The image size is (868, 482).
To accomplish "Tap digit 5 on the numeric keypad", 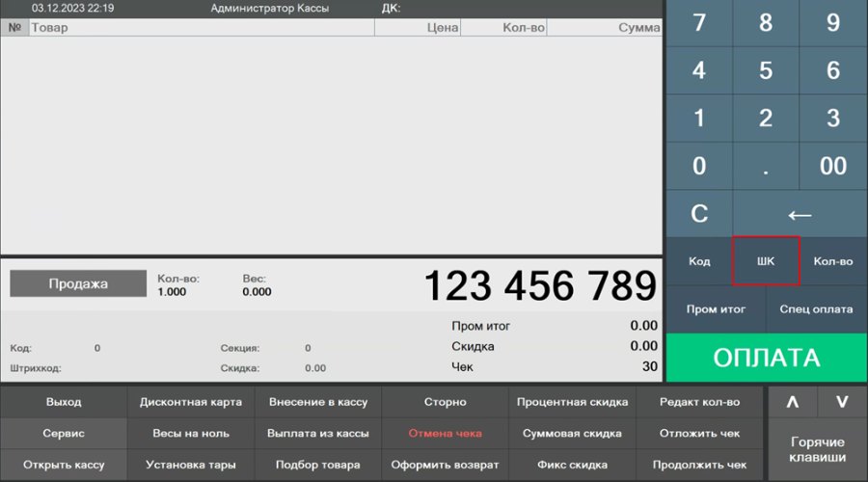I will pos(766,70).
